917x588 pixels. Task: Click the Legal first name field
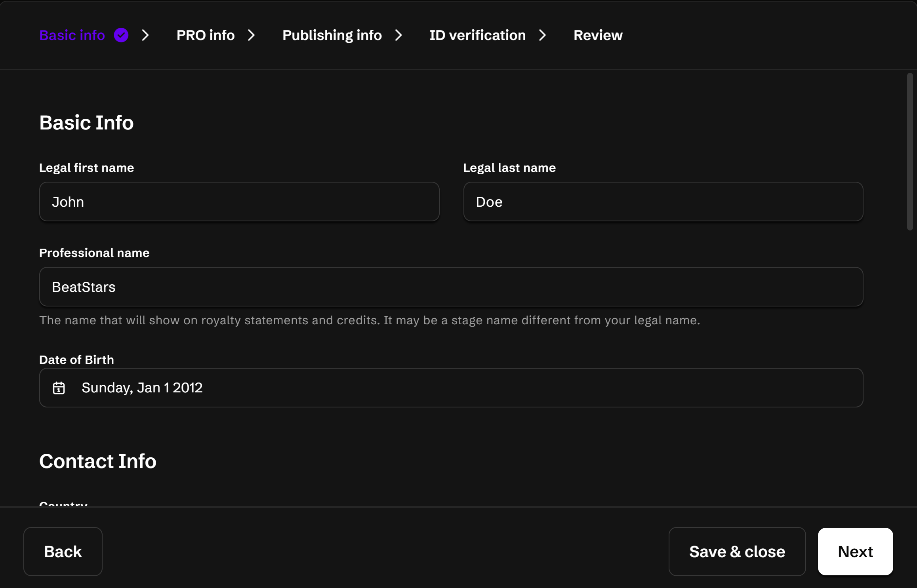pos(239,202)
